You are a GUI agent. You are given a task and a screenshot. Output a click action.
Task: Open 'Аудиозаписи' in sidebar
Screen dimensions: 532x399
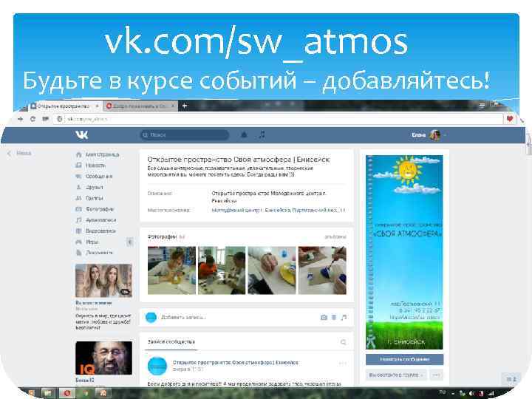point(100,220)
